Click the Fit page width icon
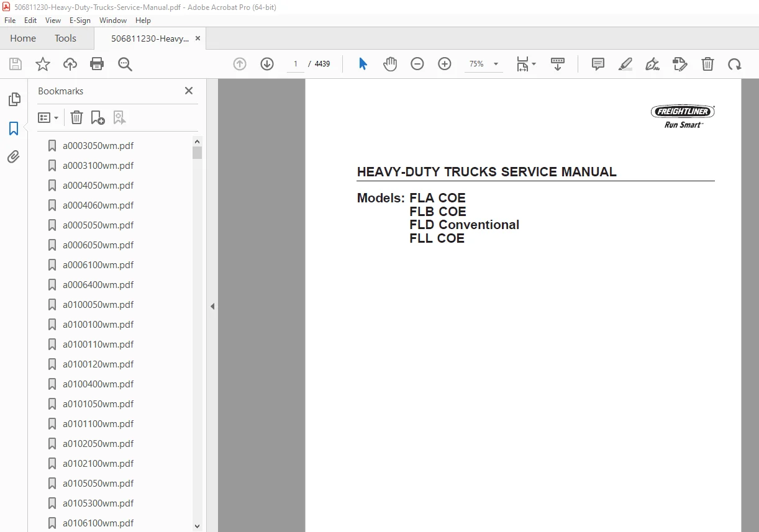 point(522,64)
